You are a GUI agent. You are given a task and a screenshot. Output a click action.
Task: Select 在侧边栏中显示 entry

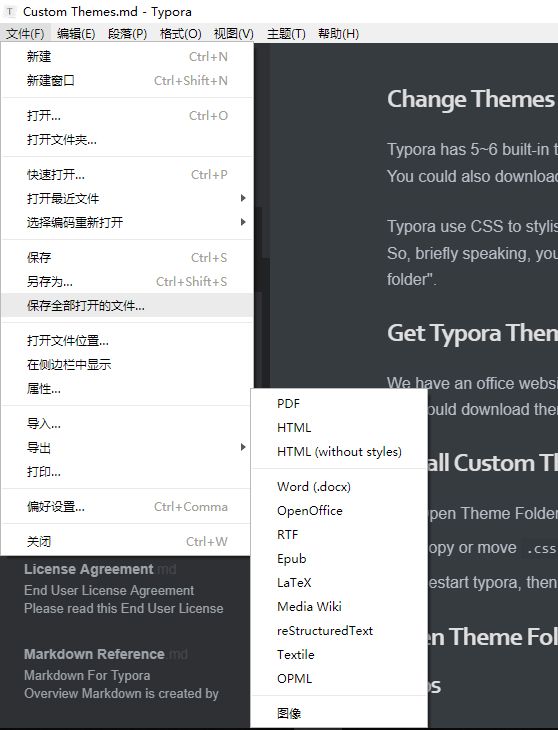[128, 365]
